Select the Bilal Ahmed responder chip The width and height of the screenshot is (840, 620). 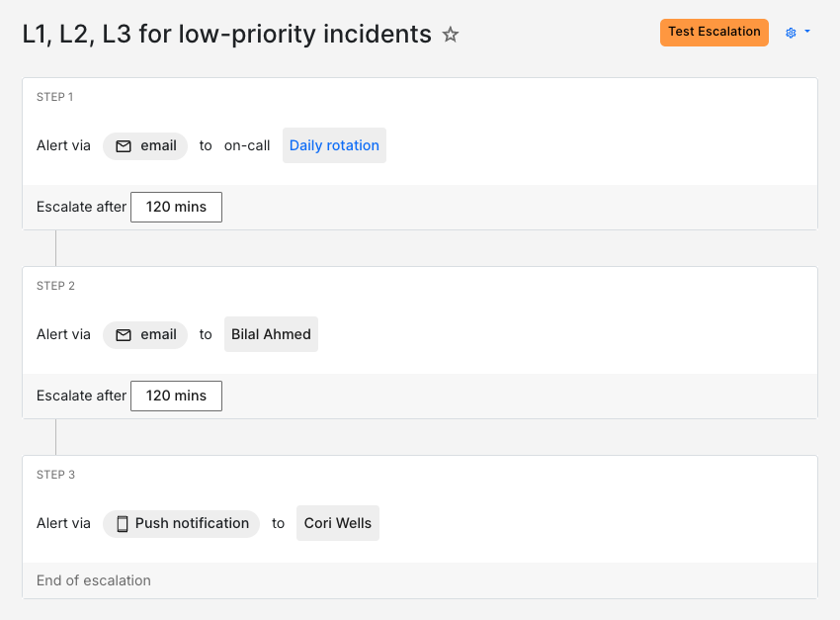pos(271,333)
